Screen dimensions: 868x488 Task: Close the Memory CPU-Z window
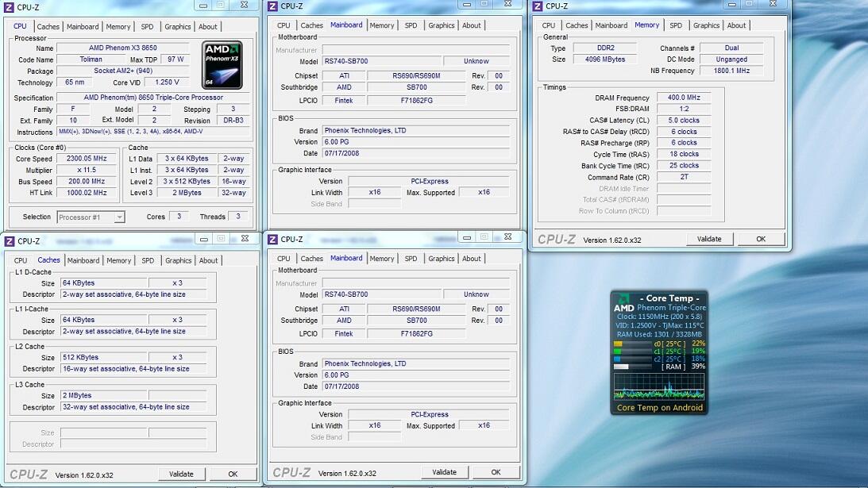773,5
